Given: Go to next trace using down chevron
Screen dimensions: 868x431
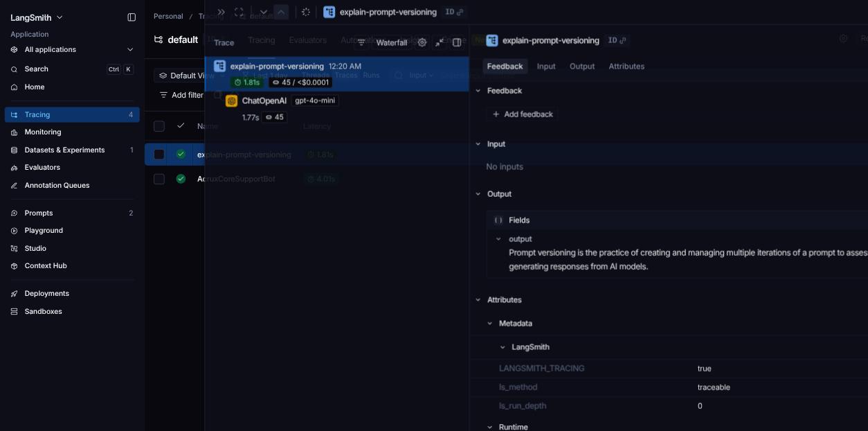Looking at the screenshot, I should 263,12.
